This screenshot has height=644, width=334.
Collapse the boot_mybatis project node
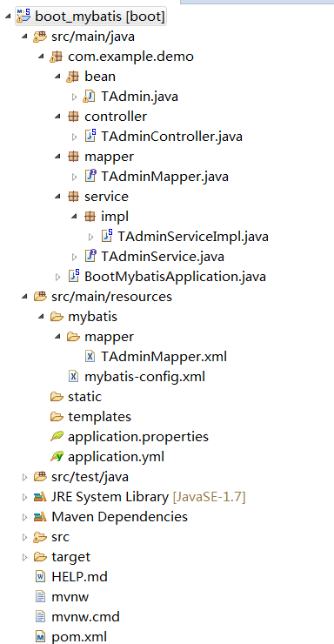(x=9, y=16)
